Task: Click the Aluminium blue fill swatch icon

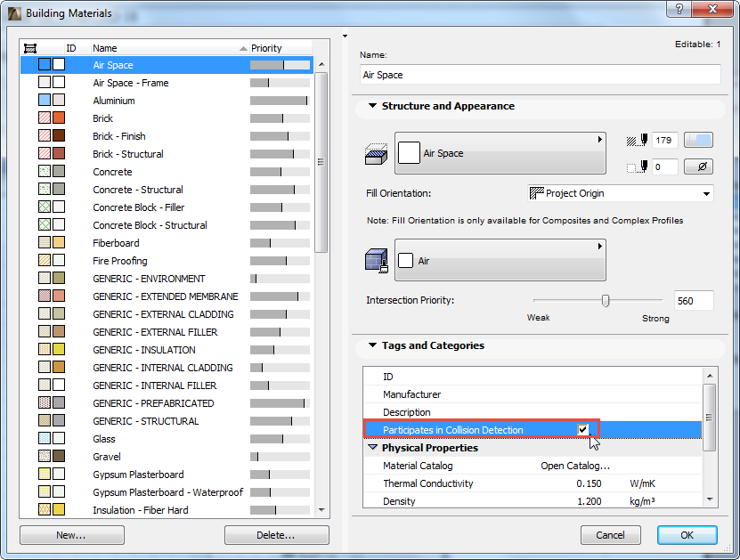Action: tap(45, 100)
